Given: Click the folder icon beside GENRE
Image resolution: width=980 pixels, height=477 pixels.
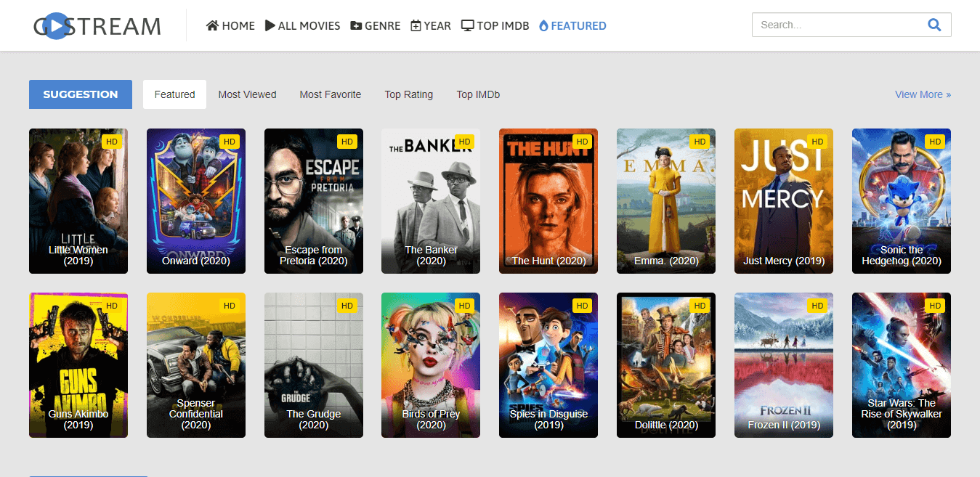Looking at the screenshot, I should tap(356, 25).
